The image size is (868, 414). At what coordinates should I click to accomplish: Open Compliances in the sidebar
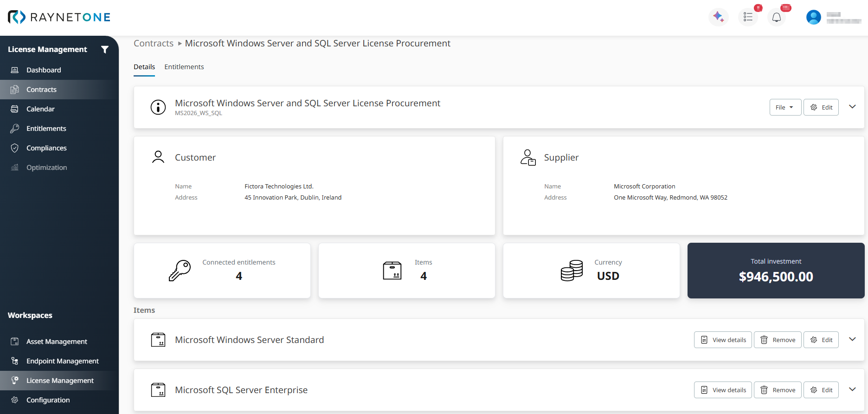(59, 148)
